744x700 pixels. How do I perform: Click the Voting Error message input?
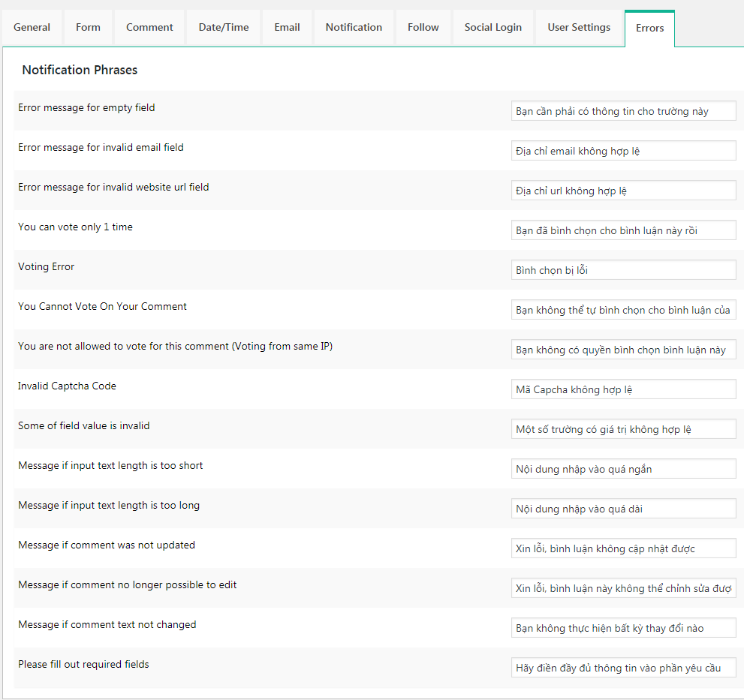[x=623, y=269]
